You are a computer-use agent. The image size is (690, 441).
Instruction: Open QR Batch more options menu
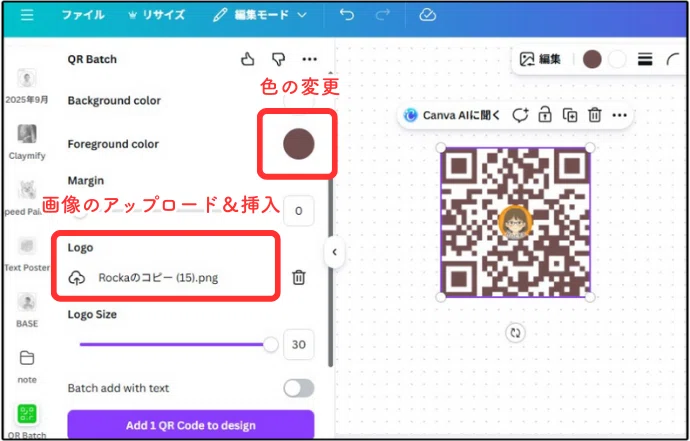click(309, 59)
